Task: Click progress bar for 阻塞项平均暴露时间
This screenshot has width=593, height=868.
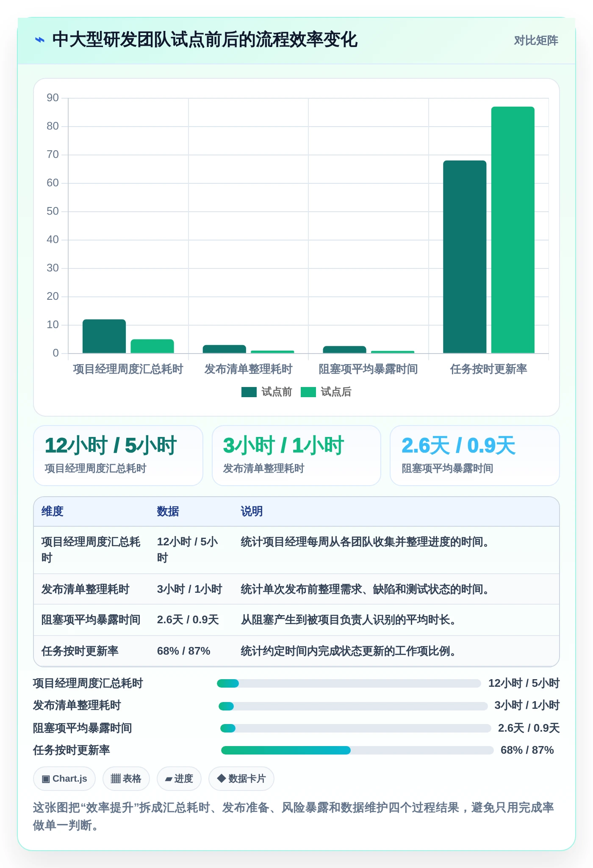Action: click(356, 728)
